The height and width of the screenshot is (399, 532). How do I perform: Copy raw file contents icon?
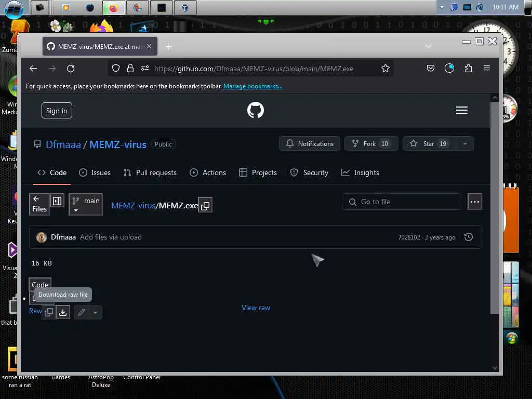(x=49, y=312)
